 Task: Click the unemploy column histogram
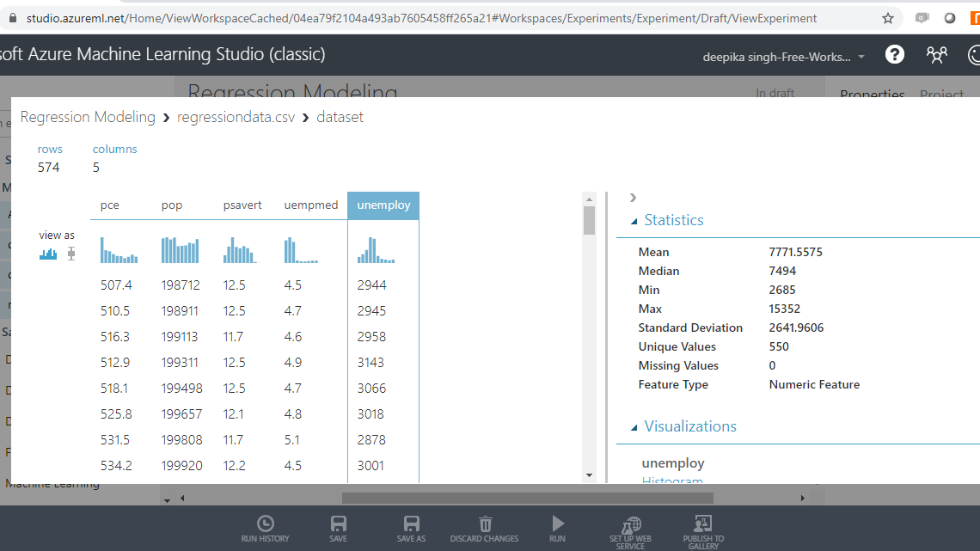[377, 250]
